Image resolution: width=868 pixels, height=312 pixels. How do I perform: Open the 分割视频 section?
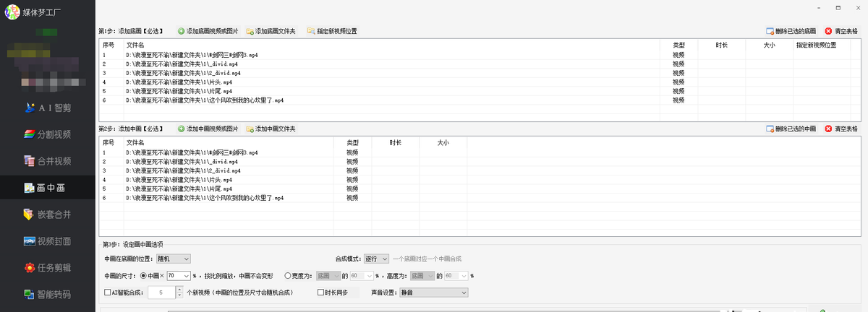[x=48, y=134]
